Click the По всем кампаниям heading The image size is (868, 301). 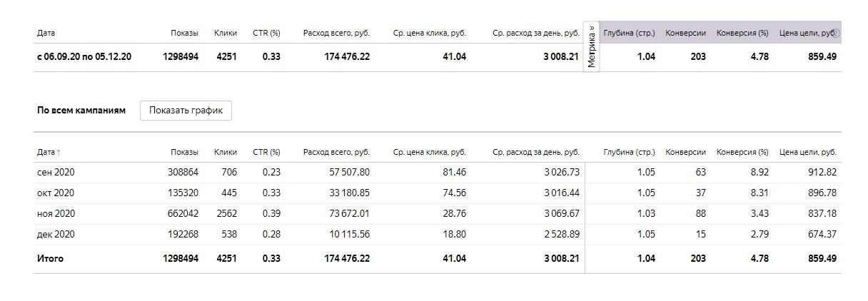coord(81,111)
